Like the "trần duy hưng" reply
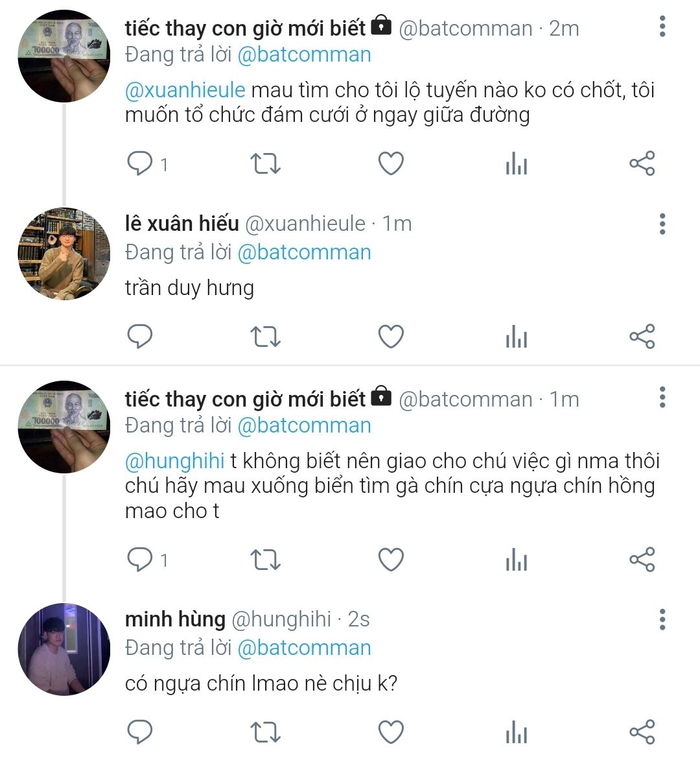 click(391, 337)
